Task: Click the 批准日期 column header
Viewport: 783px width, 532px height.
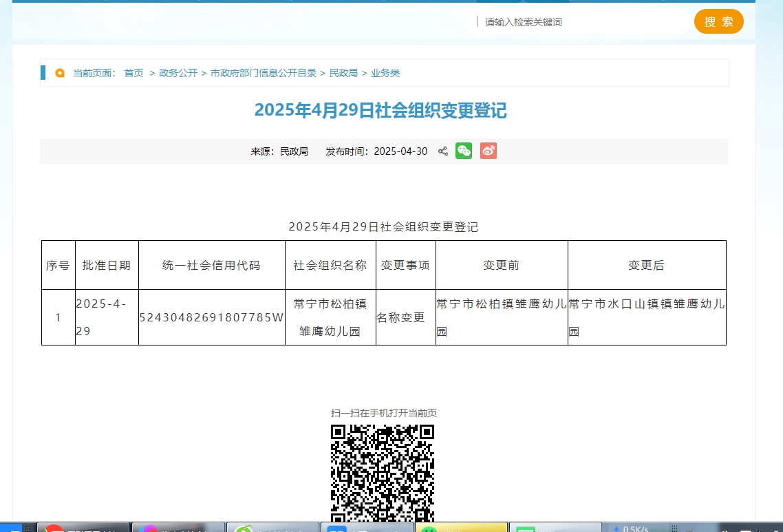Action: pos(107,265)
